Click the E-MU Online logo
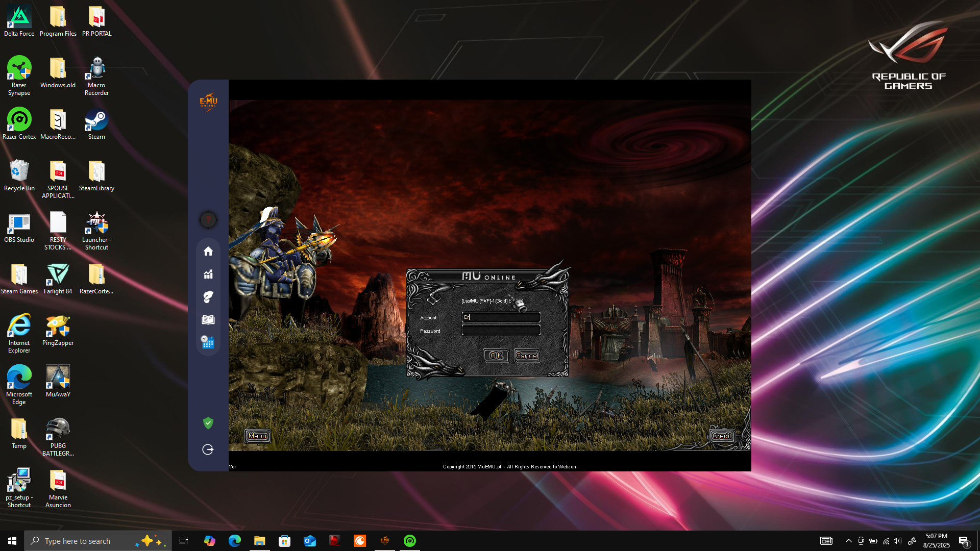The image size is (980, 551). [208, 102]
